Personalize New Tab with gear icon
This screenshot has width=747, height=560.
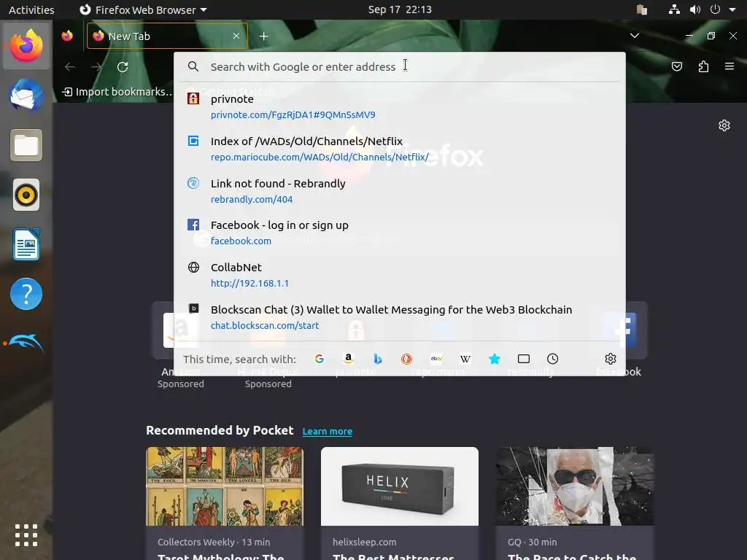pos(724,125)
